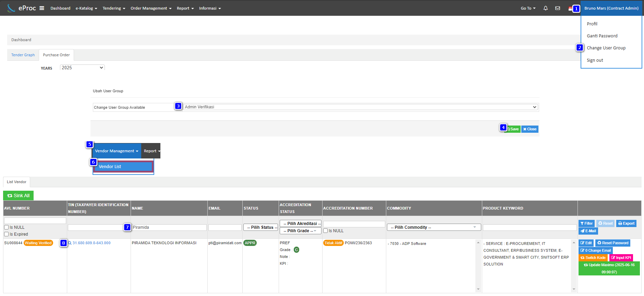Open the mail envelope icon
The width and height of the screenshot is (644, 296).
558,8
